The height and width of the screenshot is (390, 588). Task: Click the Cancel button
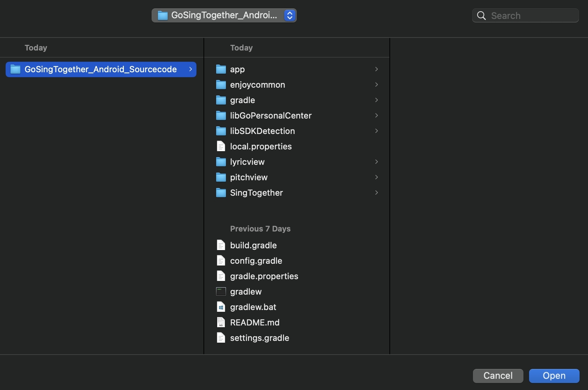point(498,376)
